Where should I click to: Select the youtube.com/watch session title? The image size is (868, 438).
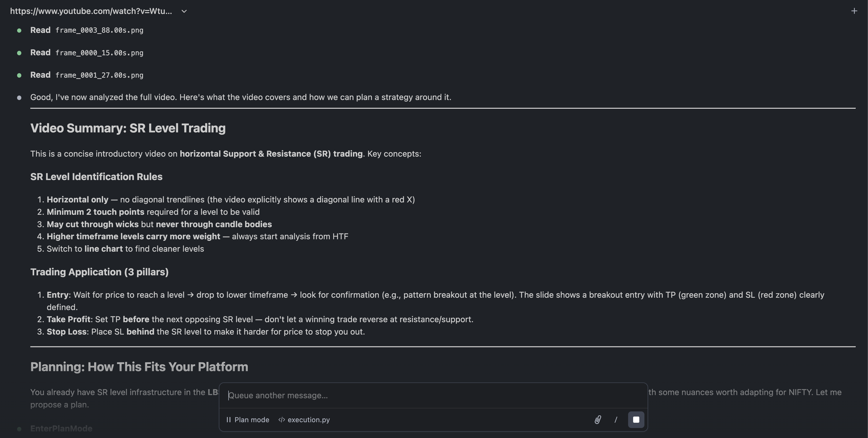[x=91, y=11]
